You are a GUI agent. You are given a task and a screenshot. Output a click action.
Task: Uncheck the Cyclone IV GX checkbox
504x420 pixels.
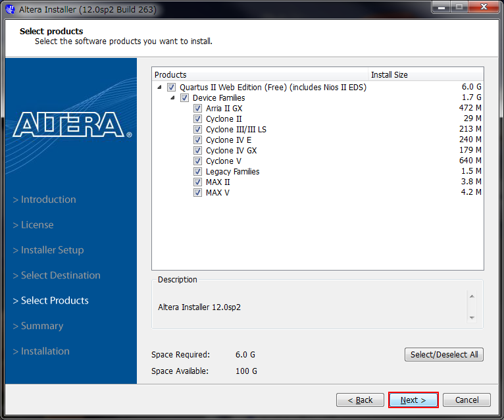pyautogui.click(x=197, y=151)
